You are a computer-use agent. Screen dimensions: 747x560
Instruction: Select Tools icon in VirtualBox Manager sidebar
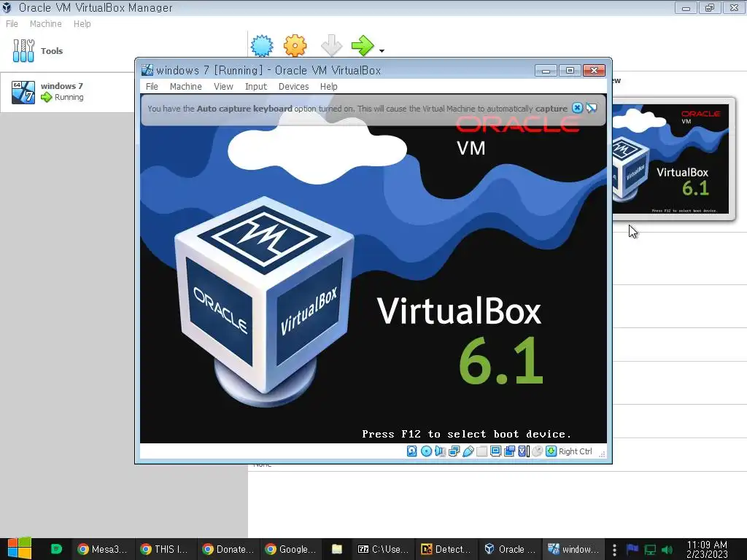[23, 50]
